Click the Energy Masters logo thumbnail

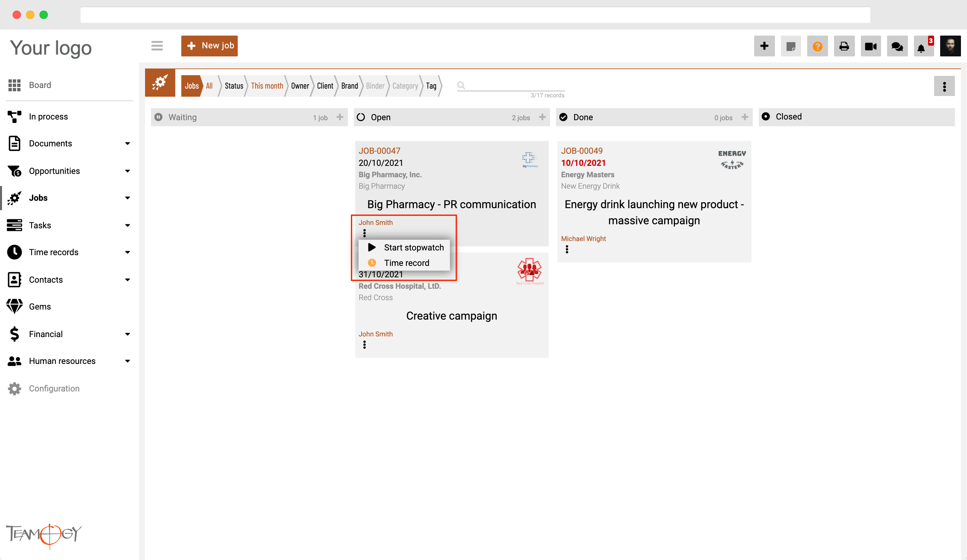pyautogui.click(x=732, y=159)
